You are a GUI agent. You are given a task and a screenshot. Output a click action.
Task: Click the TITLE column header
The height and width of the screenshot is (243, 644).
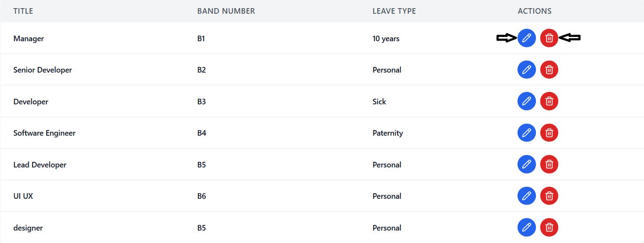(x=23, y=11)
